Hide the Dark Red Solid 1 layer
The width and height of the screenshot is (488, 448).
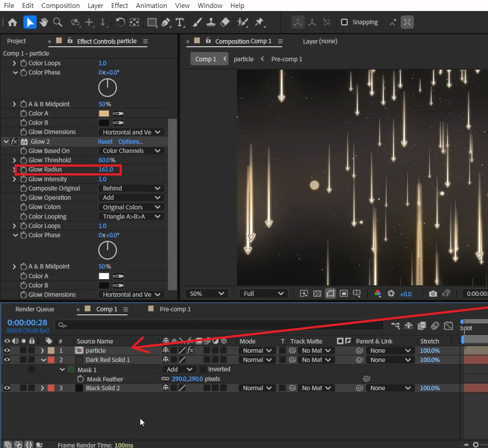point(7,360)
